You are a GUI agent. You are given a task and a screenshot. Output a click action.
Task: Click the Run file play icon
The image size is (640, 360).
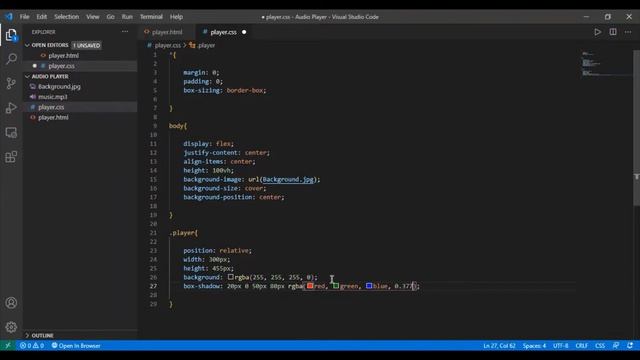[x=598, y=32]
